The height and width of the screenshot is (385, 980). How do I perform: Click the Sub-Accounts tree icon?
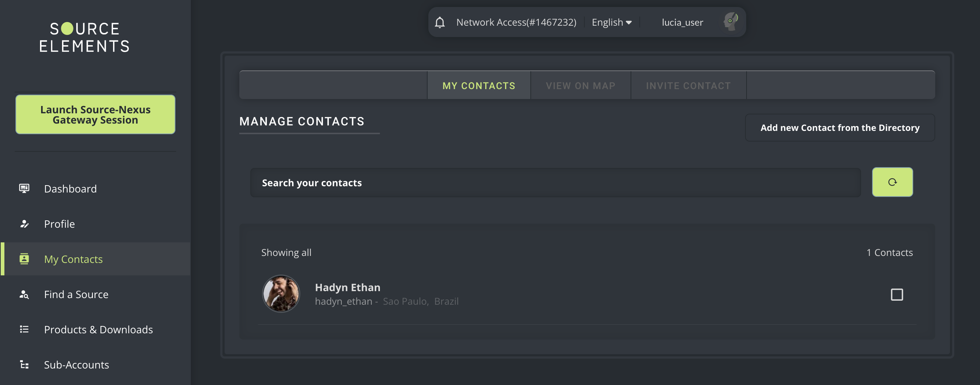tap(24, 364)
